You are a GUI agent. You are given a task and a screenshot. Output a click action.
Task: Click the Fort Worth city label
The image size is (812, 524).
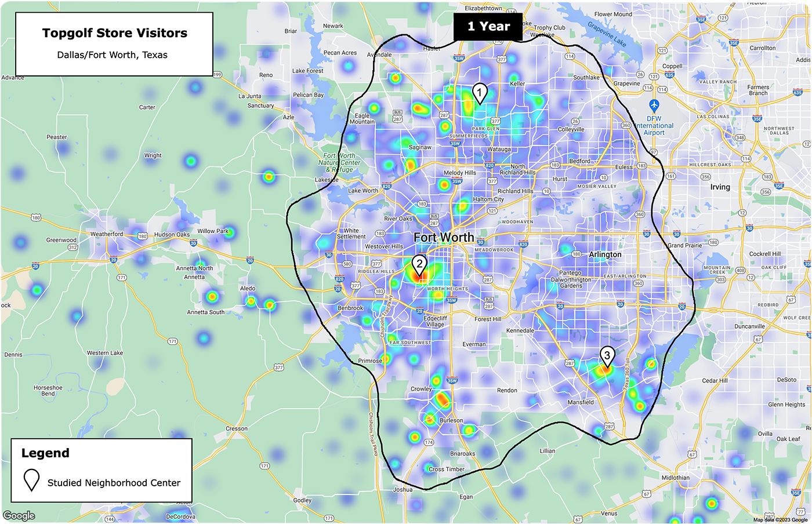point(444,238)
